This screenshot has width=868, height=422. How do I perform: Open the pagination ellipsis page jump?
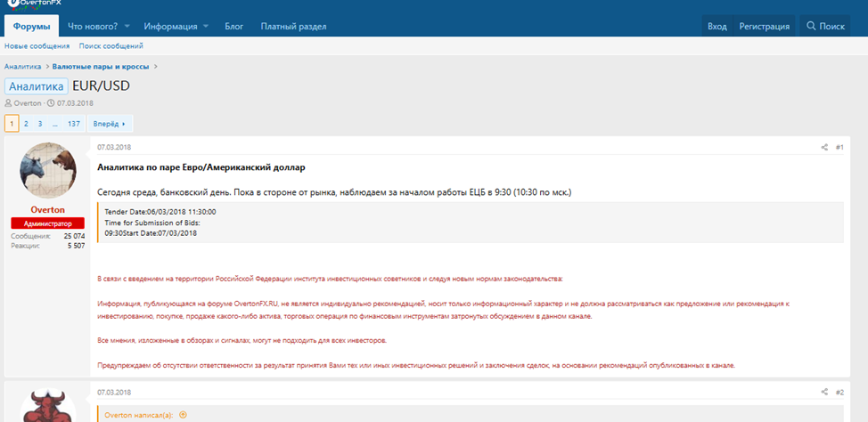55,124
